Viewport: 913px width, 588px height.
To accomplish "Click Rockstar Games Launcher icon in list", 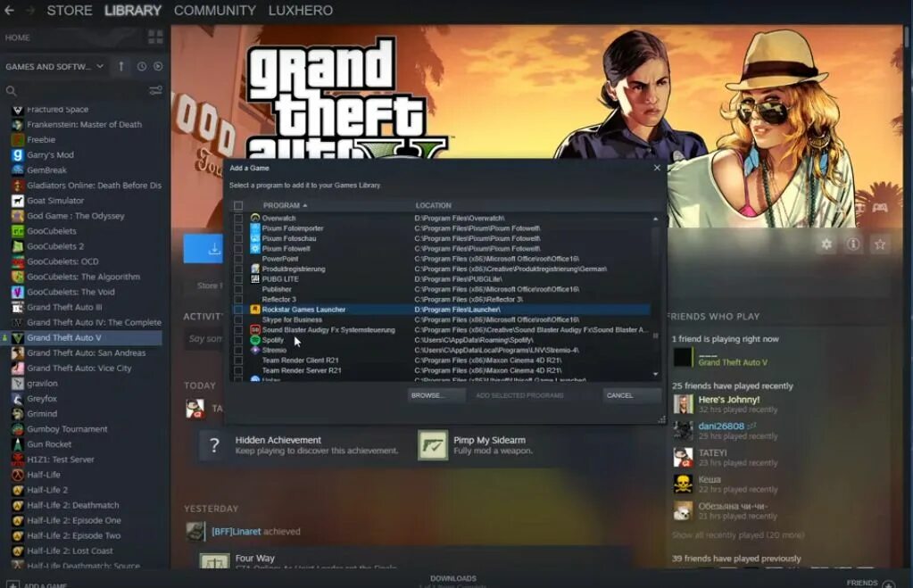I will pyautogui.click(x=255, y=309).
